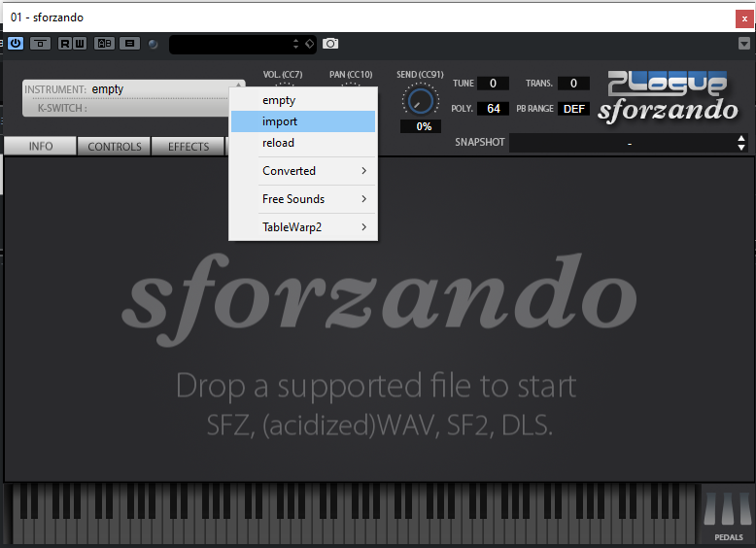Switch to the CONTROLS tab
Viewport: 756px width, 548px height.
tap(115, 146)
